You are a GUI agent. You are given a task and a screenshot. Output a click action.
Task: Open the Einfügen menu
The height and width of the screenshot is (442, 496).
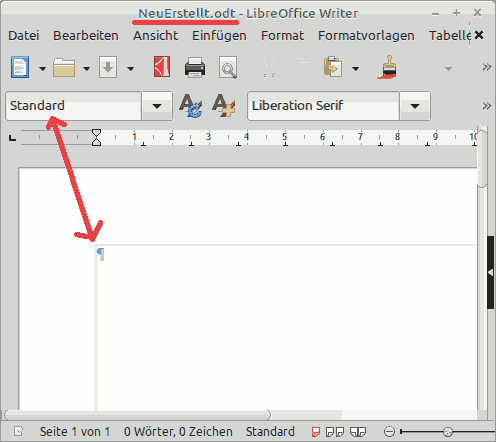(219, 35)
